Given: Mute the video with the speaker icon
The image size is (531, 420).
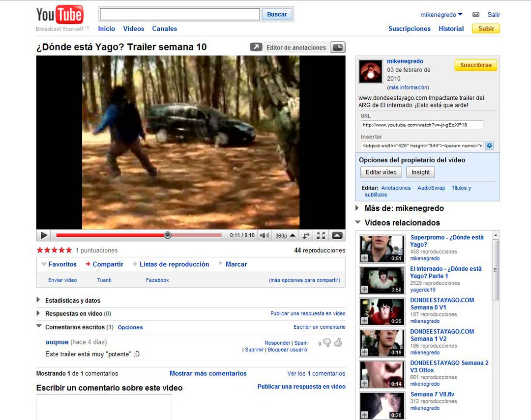Looking at the screenshot, I should click(x=265, y=236).
